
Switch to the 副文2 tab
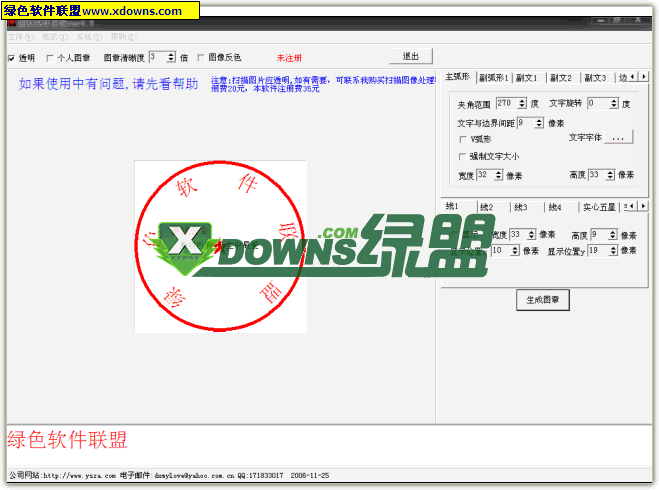(x=561, y=78)
